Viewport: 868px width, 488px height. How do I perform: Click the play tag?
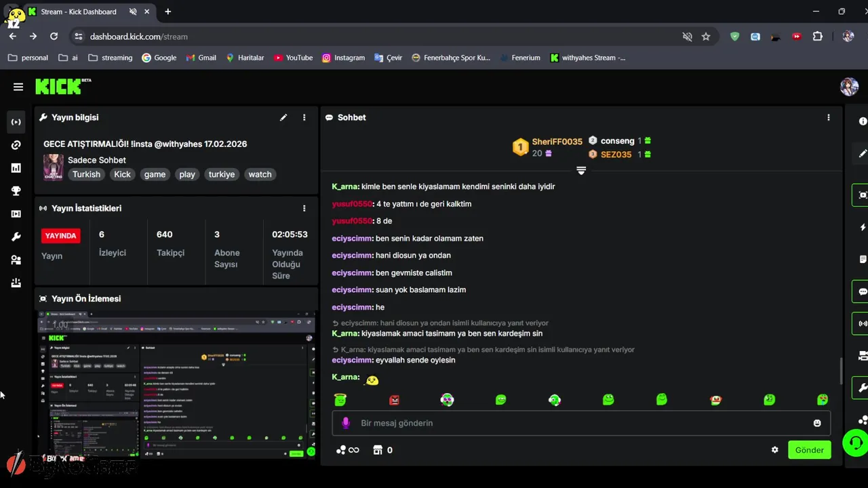click(187, 174)
